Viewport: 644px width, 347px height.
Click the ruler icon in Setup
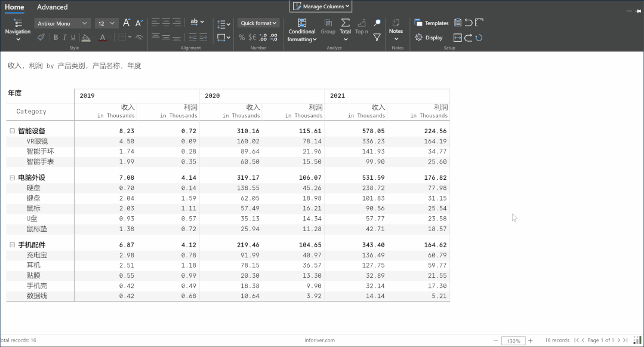click(479, 23)
